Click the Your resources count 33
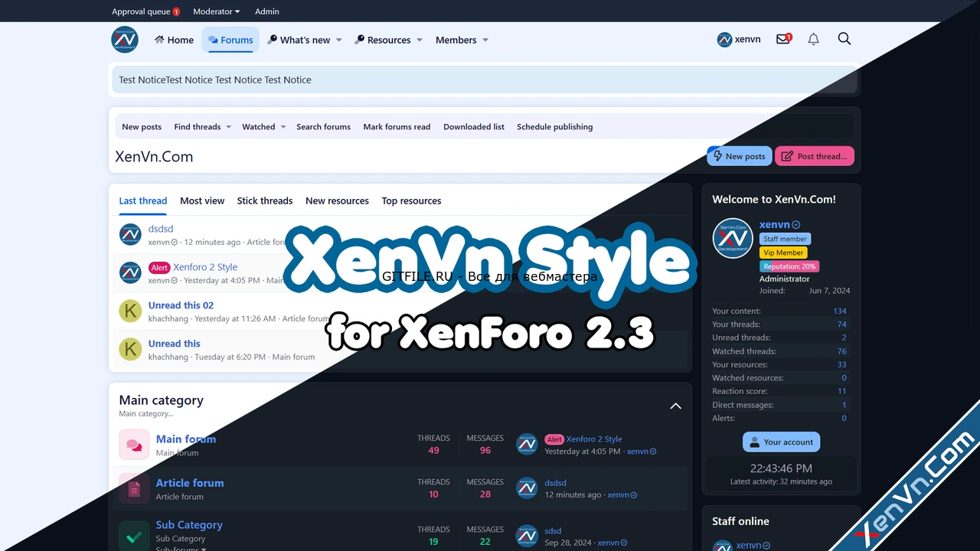Viewport: 980px width, 551px height. click(842, 364)
